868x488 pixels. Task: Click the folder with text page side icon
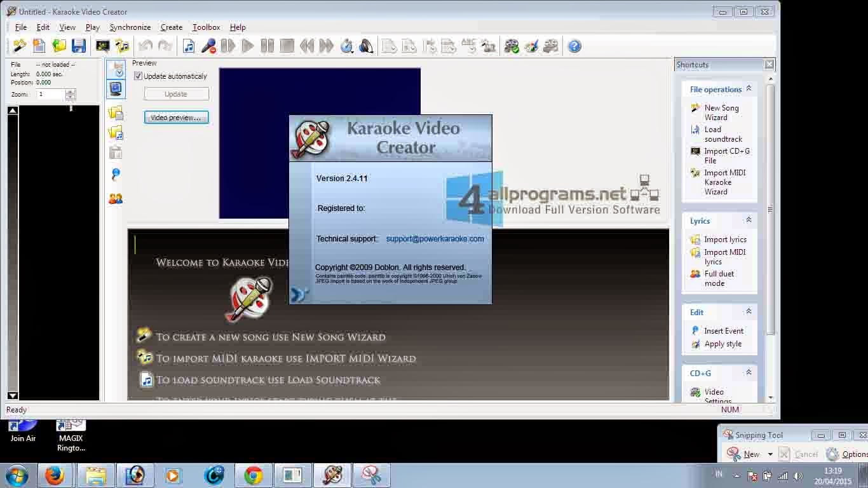[116, 113]
